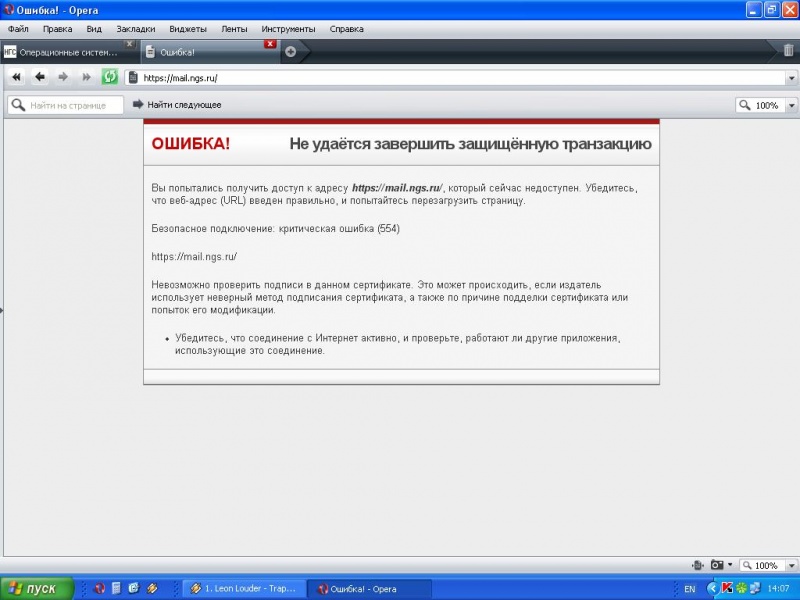Add a new tab with plus button
The image size is (800, 600).
291,52
